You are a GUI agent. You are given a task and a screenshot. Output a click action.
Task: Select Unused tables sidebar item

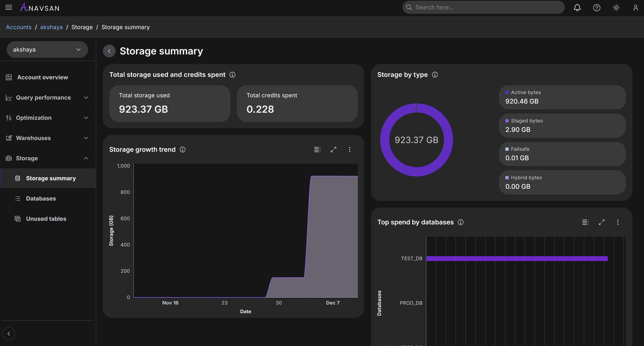[46, 219]
